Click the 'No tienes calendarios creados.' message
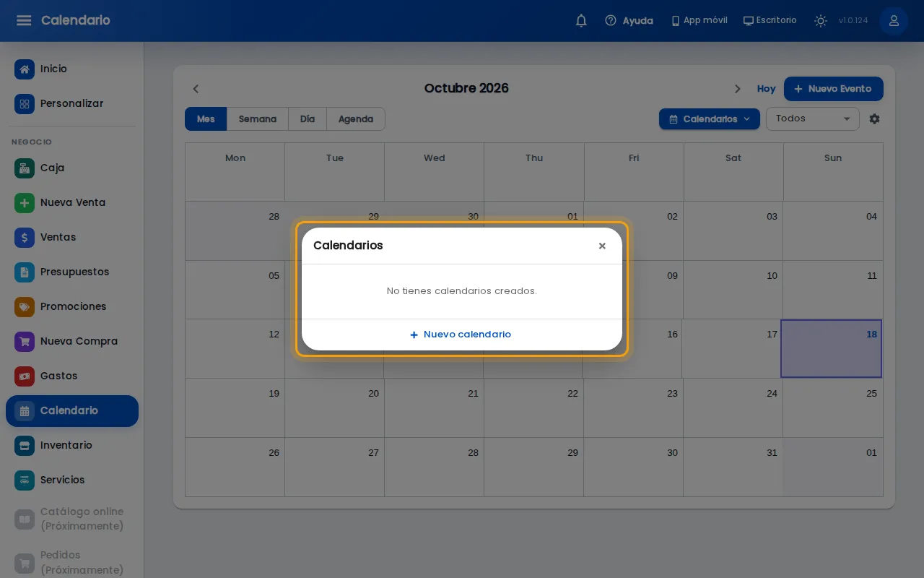This screenshot has width=924, height=578. 462,291
